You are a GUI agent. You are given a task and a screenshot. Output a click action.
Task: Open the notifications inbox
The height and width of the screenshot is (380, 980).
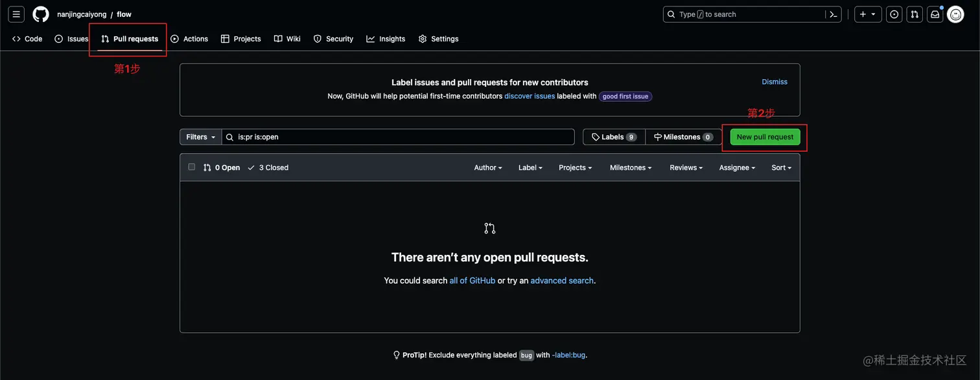(935, 14)
